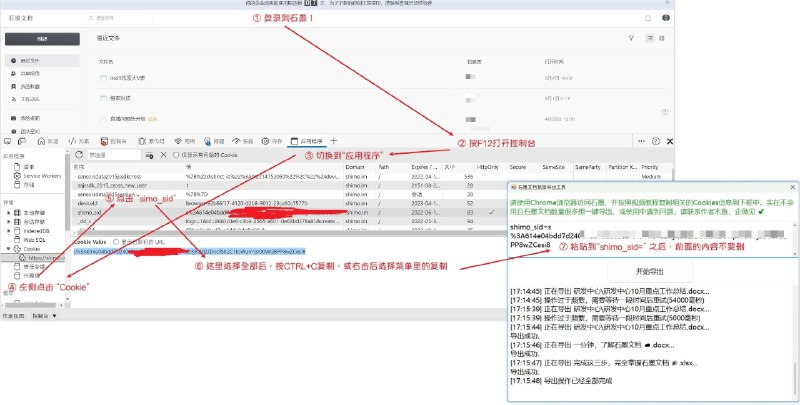Toggle the device emulation icon in DevTools

21,141
